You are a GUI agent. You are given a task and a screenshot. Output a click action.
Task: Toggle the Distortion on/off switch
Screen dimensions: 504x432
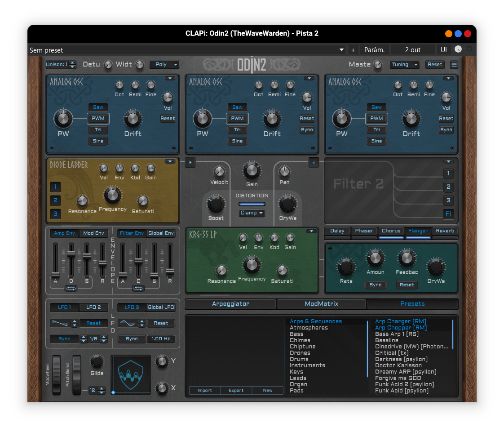coord(252,204)
